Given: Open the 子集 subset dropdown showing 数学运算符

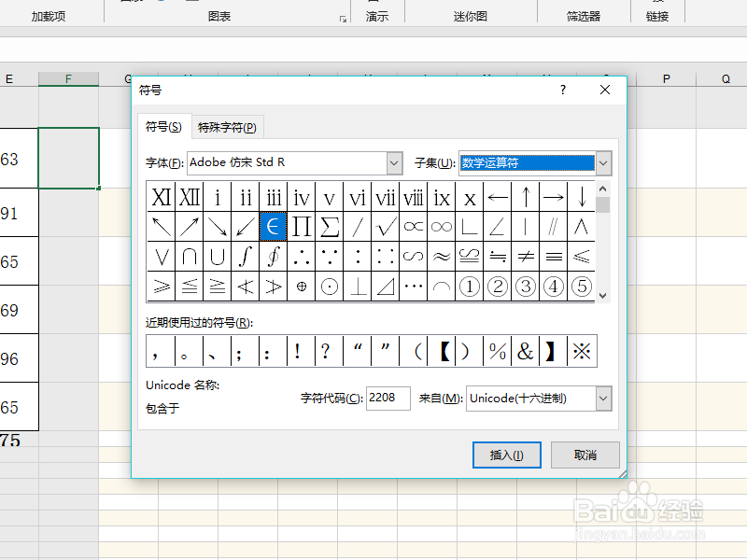Looking at the screenshot, I should (603, 162).
